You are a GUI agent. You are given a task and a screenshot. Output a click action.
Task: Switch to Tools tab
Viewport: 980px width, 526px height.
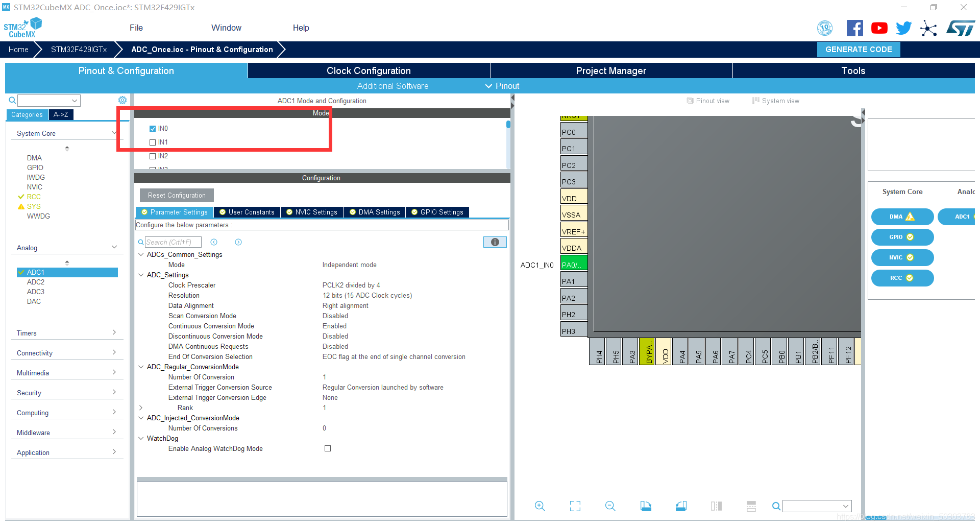click(853, 70)
